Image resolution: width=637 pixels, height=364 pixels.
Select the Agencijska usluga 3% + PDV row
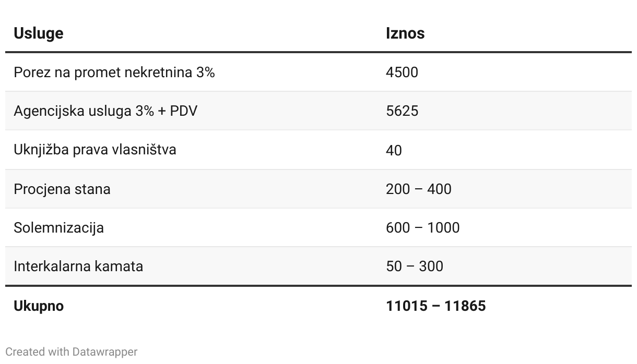(318, 111)
